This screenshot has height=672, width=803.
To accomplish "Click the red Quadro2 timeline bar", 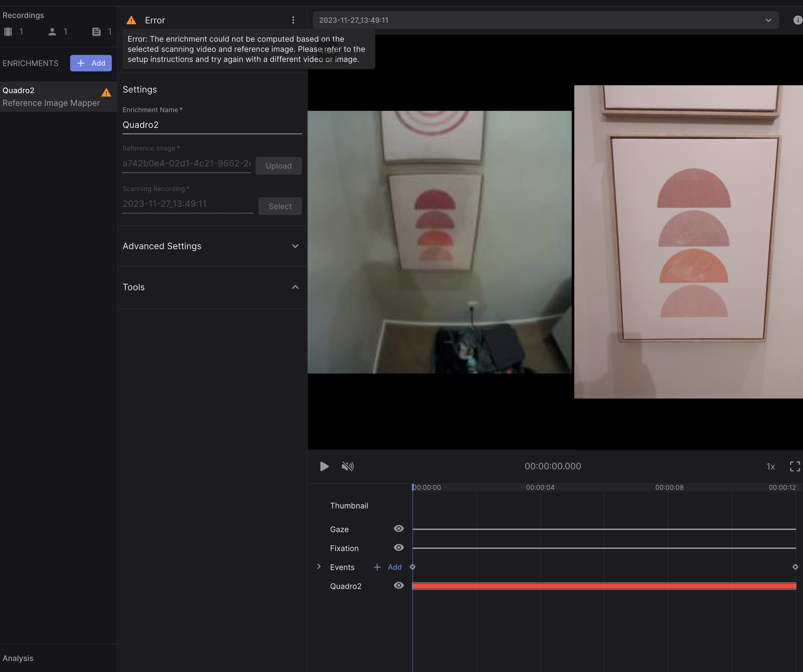I will (x=604, y=586).
